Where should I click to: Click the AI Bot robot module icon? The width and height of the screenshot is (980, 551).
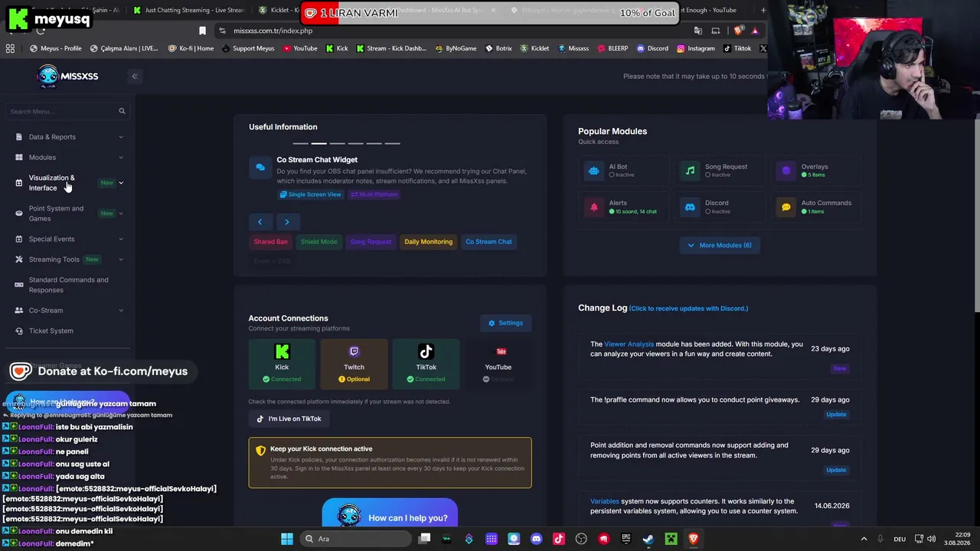point(593,171)
